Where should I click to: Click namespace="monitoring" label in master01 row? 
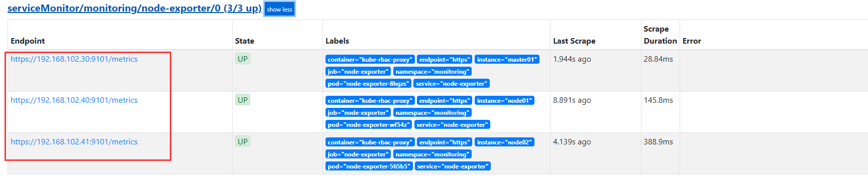coord(432,72)
